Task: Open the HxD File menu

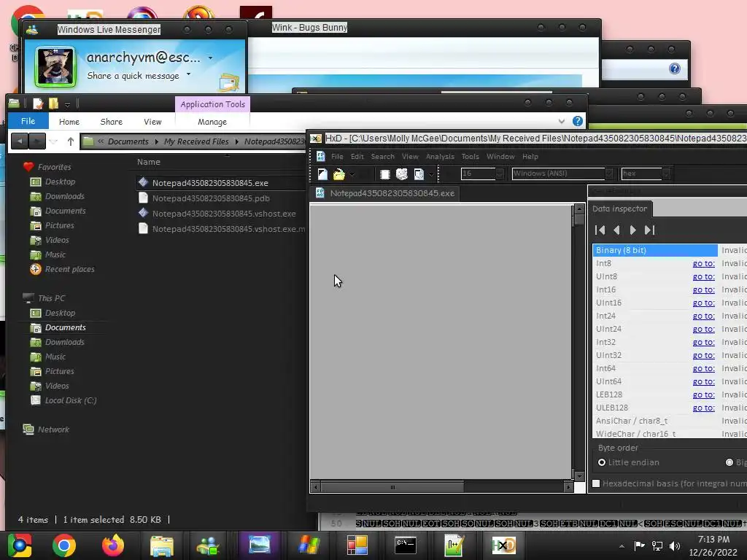Action: click(x=337, y=156)
